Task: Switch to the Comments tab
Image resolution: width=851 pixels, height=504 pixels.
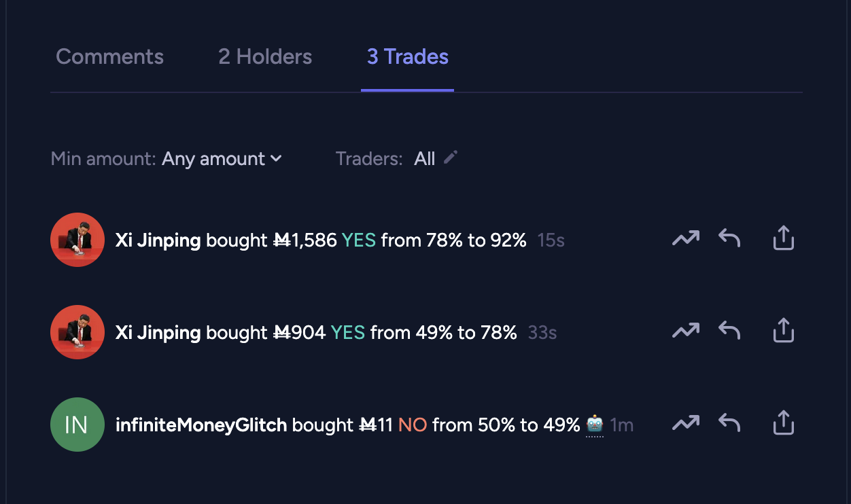Action: coord(109,56)
